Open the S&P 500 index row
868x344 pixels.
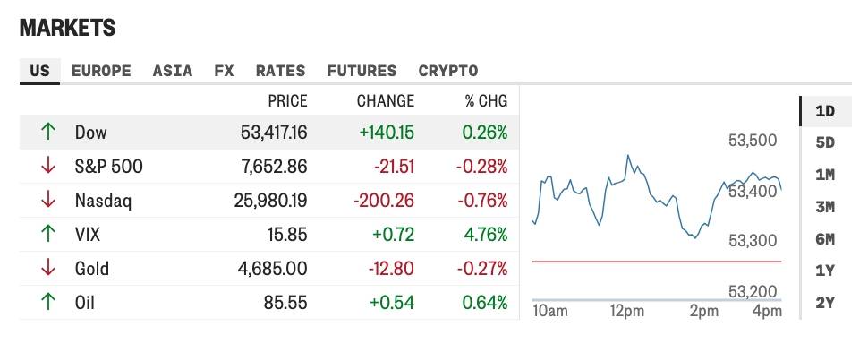(x=269, y=167)
